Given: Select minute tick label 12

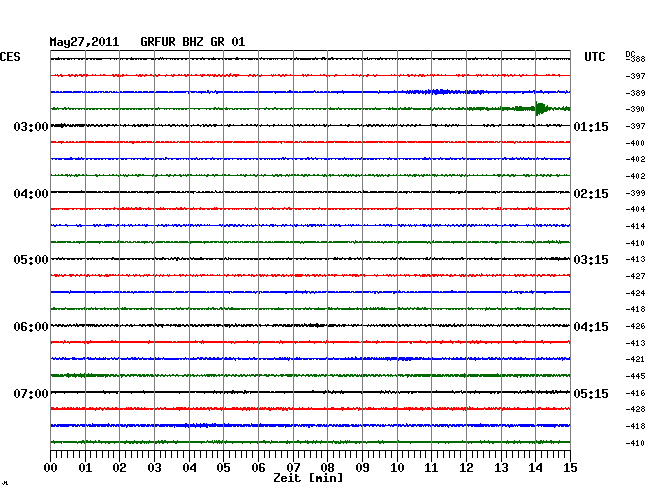Looking at the screenshot, I should pos(466,467).
